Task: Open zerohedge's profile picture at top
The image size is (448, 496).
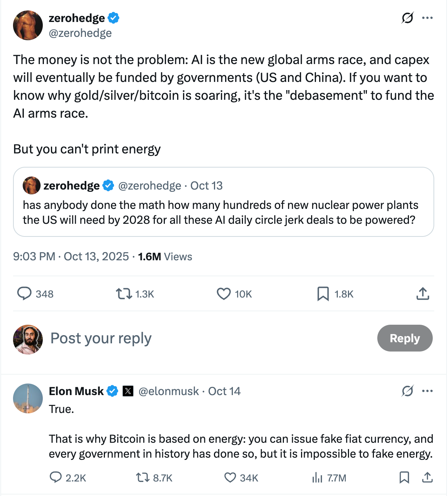Action: coord(28,25)
